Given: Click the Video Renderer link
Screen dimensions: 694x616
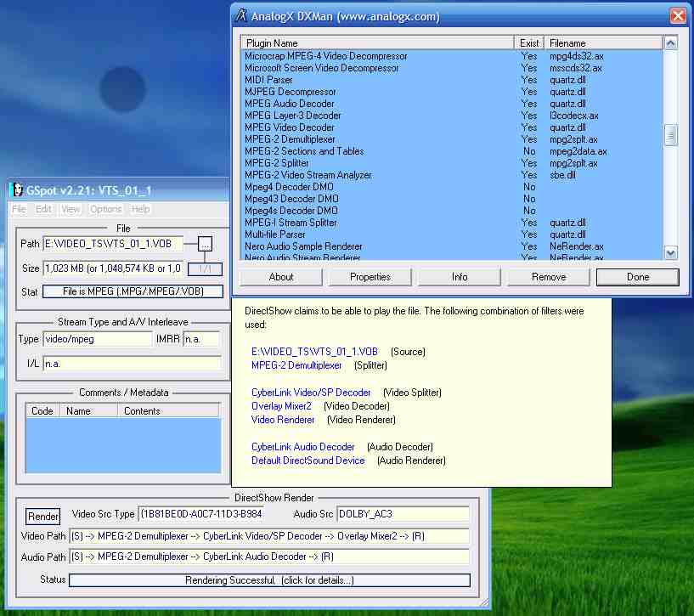Looking at the screenshot, I should point(282,420).
